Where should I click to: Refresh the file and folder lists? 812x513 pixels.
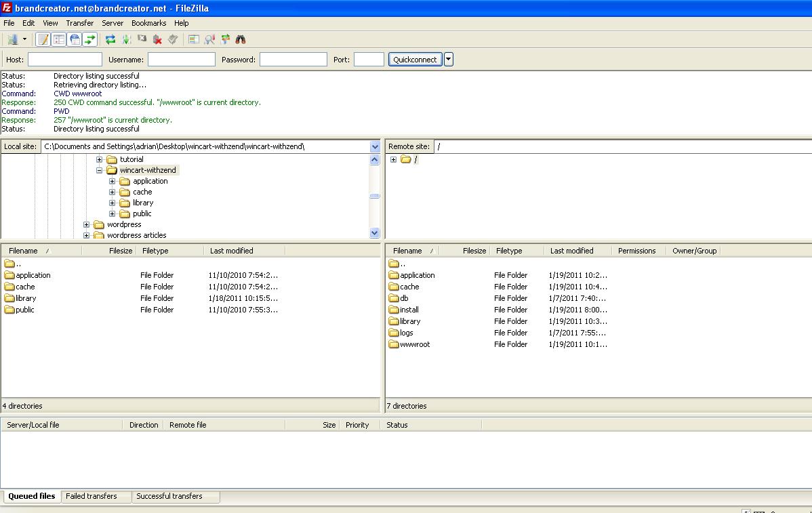coord(110,39)
